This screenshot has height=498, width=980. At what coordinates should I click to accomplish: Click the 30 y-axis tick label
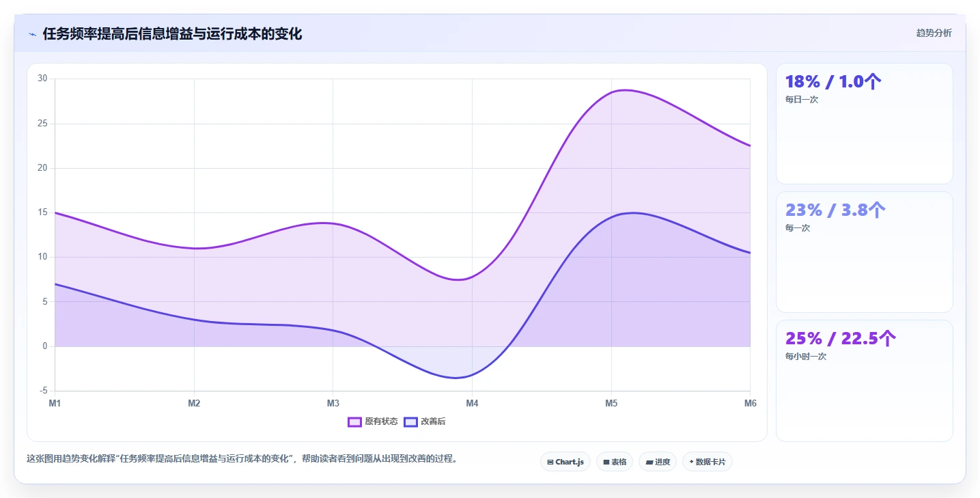point(42,79)
